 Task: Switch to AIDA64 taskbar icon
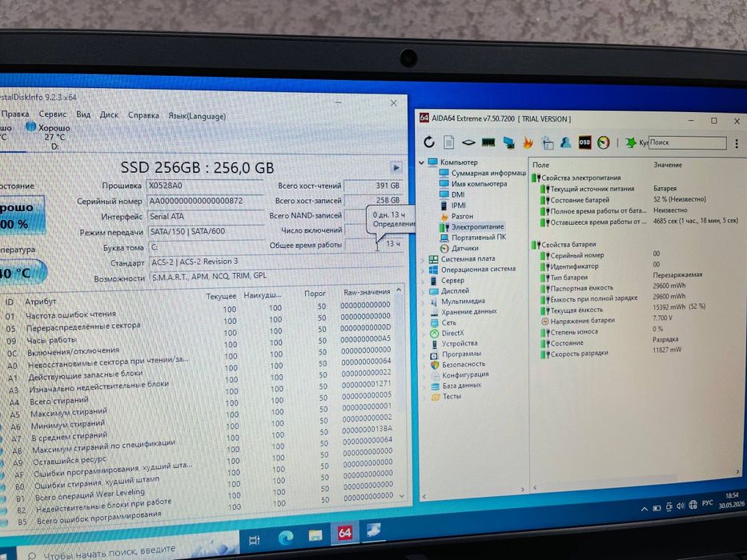point(344,533)
